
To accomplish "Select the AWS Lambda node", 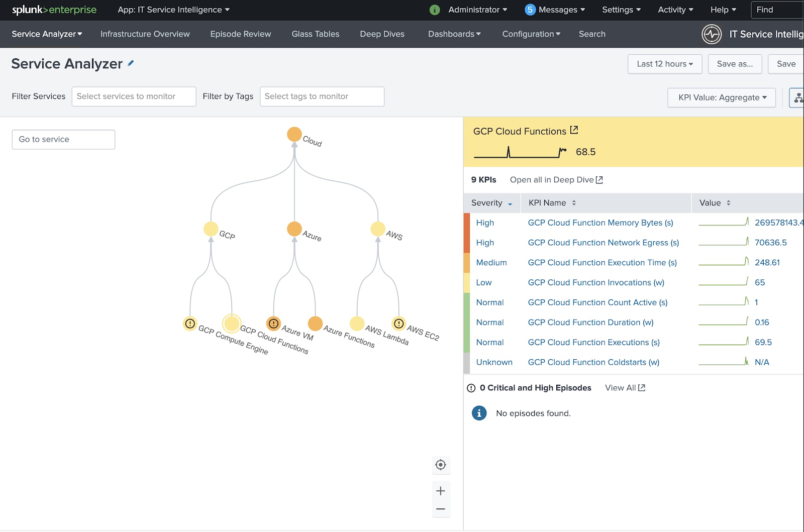I will click(357, 324).
